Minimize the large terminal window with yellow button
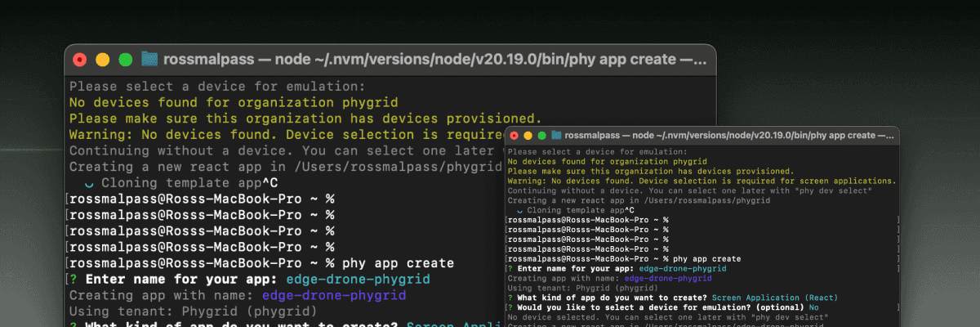 pyautogui.click(x=103, y=59)
